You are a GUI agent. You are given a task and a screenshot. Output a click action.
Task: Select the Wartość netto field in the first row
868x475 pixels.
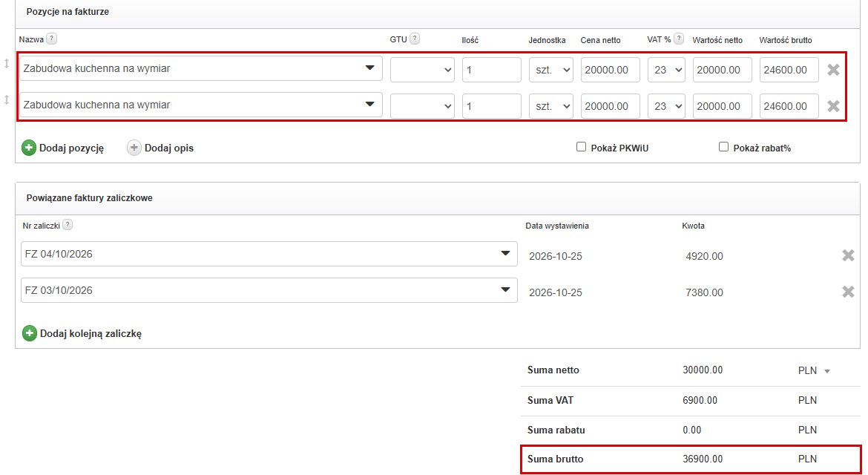[723, 70]
